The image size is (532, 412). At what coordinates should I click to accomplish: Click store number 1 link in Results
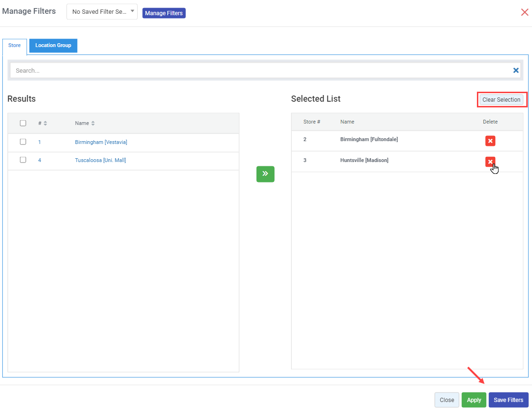(x=39, y=142)
